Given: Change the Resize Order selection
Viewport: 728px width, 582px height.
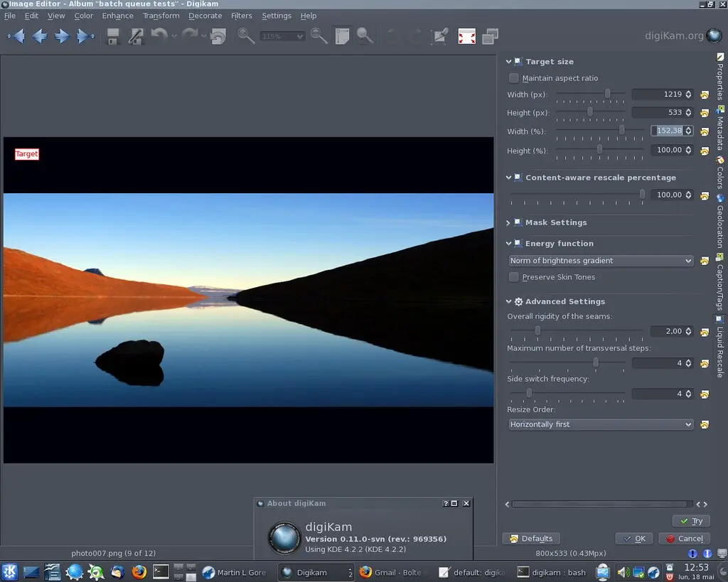Looking at the screenshot, I should (x=601, y=424).
